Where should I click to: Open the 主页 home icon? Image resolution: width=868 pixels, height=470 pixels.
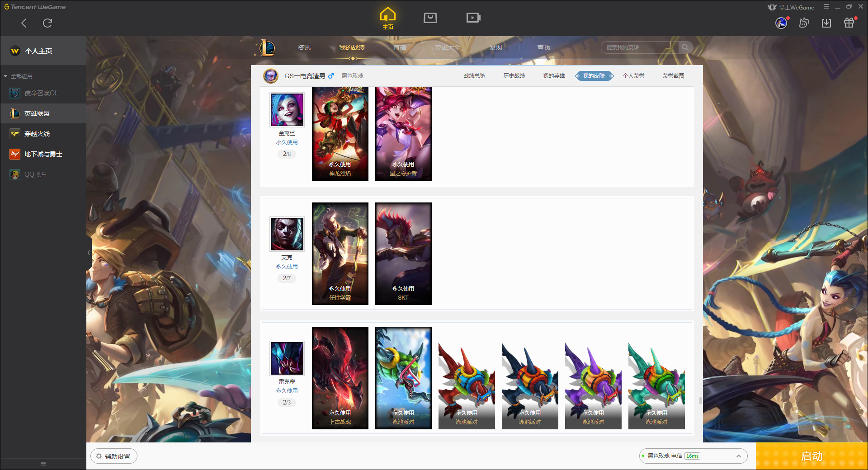[388, 19]
